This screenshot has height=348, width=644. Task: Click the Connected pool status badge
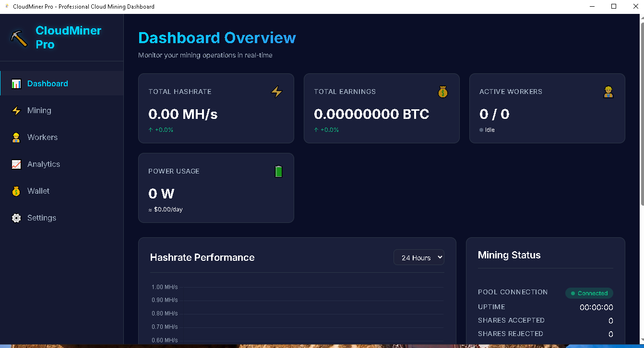click(589, 293)
